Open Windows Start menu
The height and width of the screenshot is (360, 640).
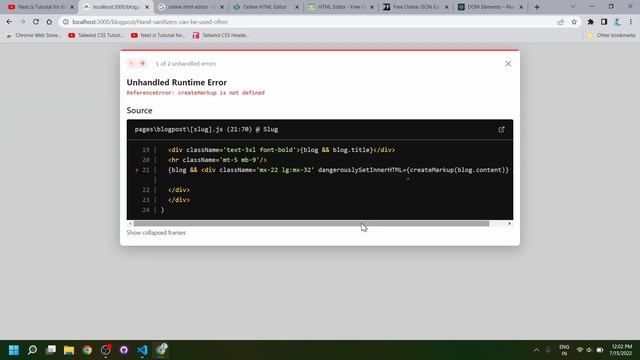tap(14, 350)
